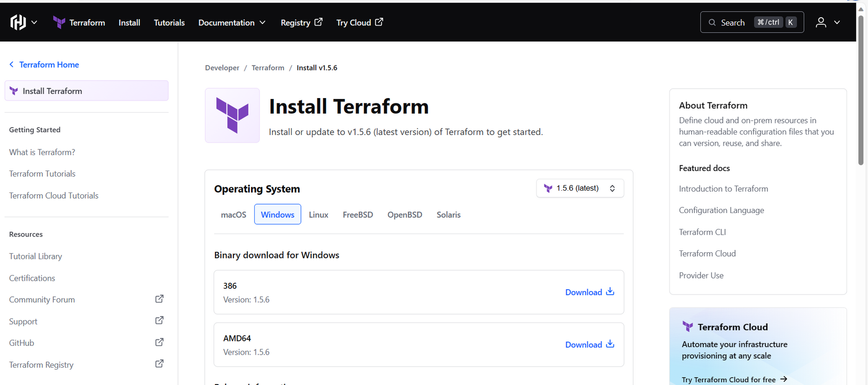Open Provider Use featured doc
The image size is (868, 385).
[x=701, y=275]
